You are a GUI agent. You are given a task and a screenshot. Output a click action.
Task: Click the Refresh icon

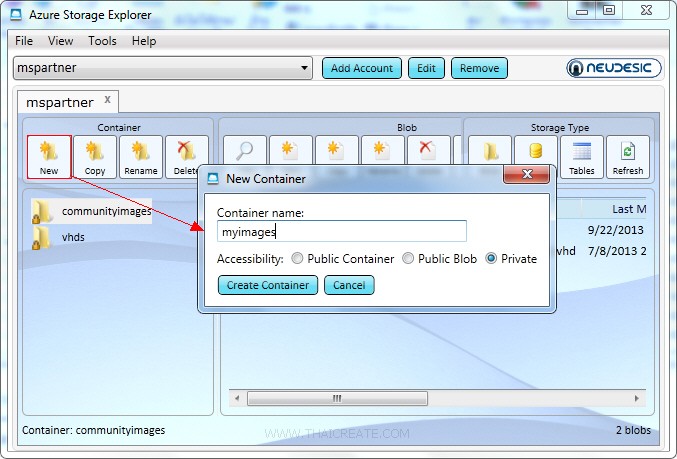[628, 157]
